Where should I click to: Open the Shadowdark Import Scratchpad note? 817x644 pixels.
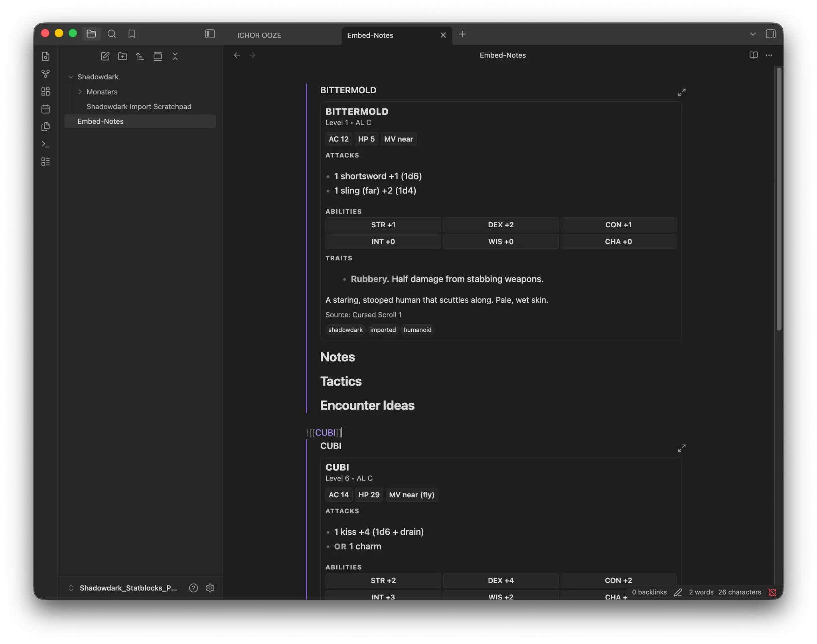click(139, 106)
